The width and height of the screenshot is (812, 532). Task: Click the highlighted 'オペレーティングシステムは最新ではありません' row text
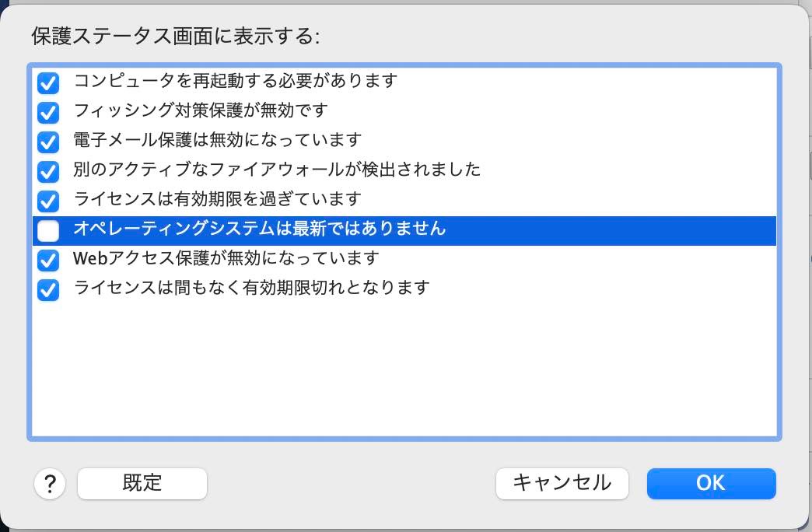pyautogui.click(x=260, y=229)
